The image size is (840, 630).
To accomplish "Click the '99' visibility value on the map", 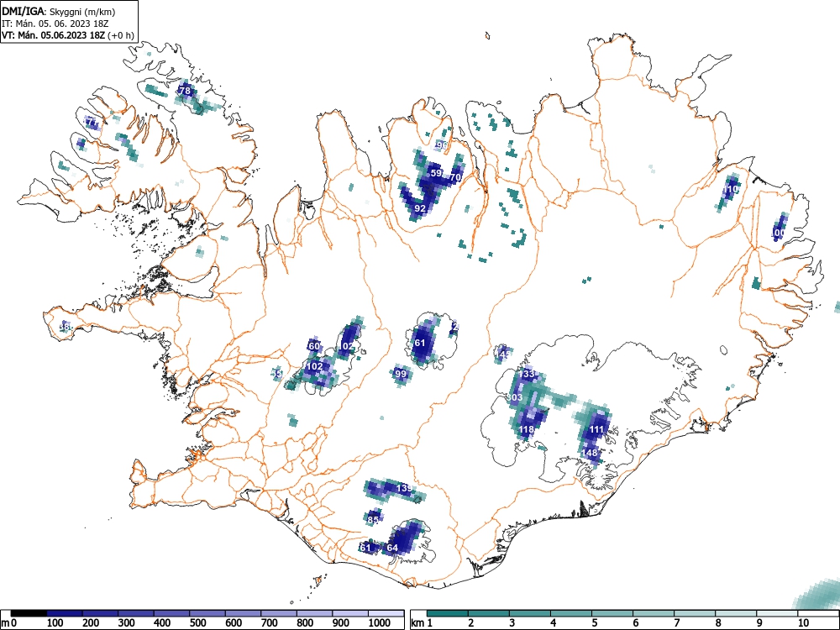I will coord(401,374).
